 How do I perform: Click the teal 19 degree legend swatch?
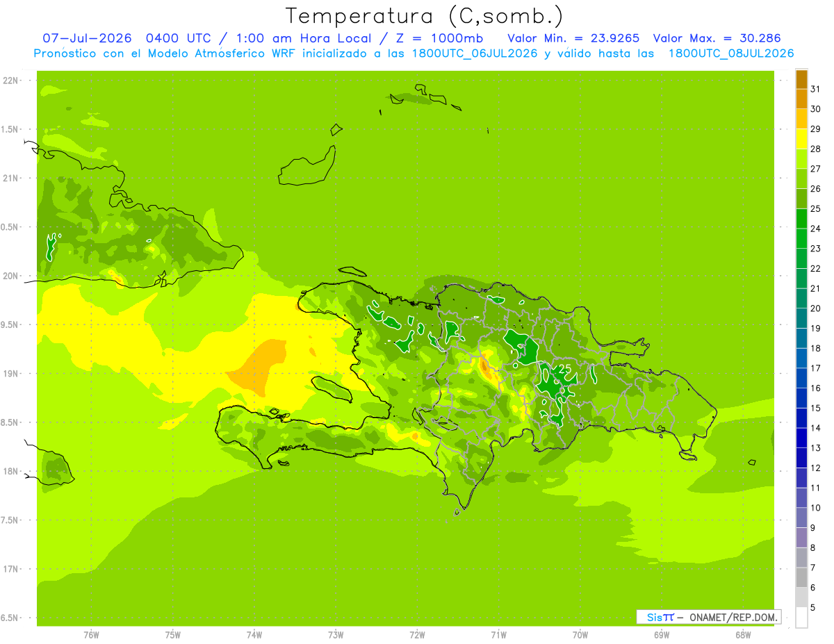[801, 319]
